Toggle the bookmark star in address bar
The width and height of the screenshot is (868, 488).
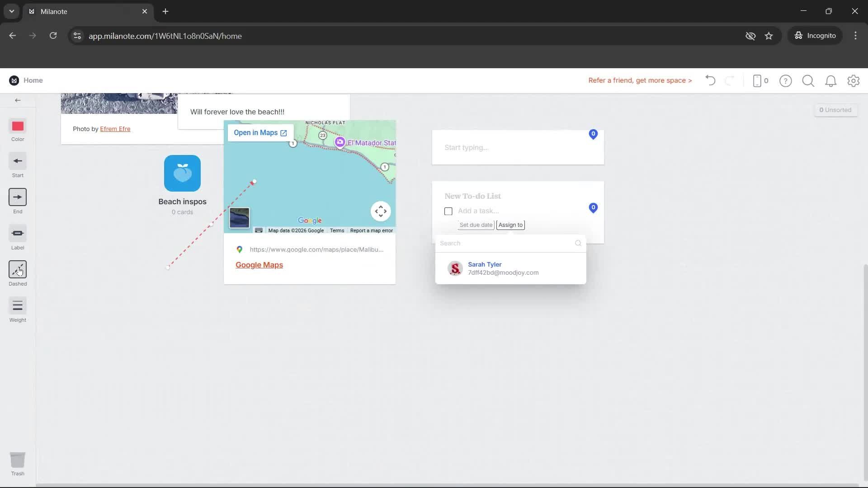coord(769,36)
